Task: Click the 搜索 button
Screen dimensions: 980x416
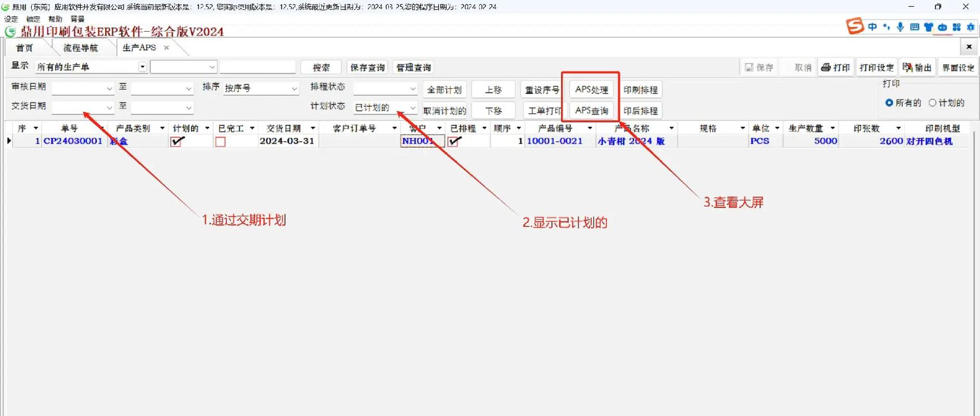Action: click(x=321, y=68)
